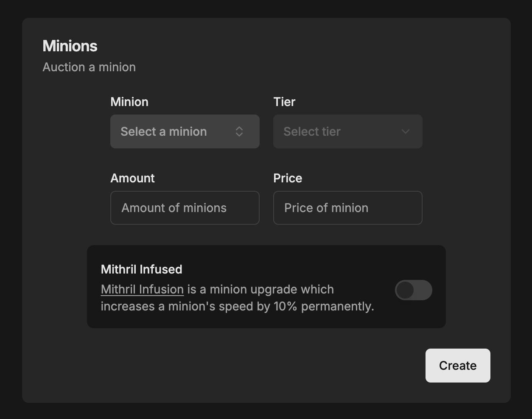
Task: Click the 'Minions' card heading
Action: click(x=70, y=46)
